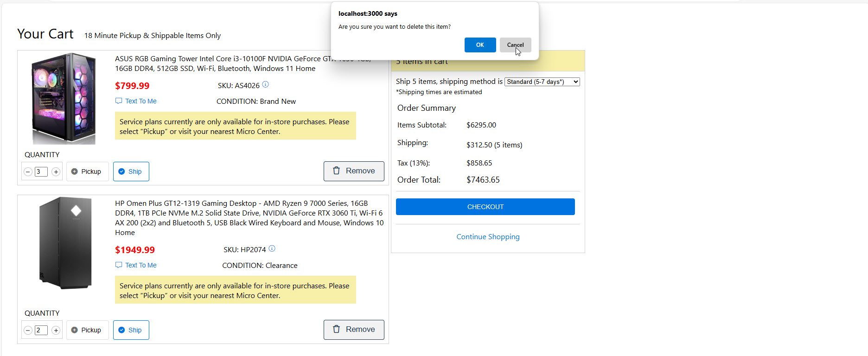Remove the ASUS RGB Gaming Tower

pyautogui.click(x=353, y=171)
